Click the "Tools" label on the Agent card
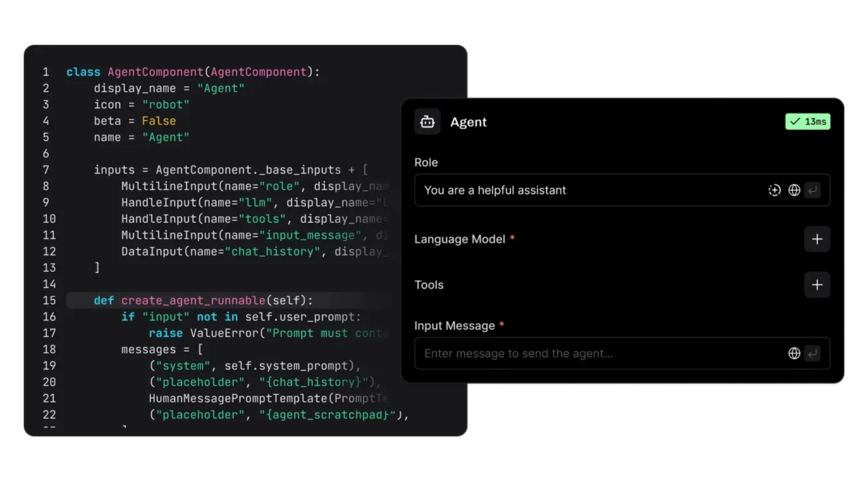Screen dimensions: 868x488 [429, 285]
